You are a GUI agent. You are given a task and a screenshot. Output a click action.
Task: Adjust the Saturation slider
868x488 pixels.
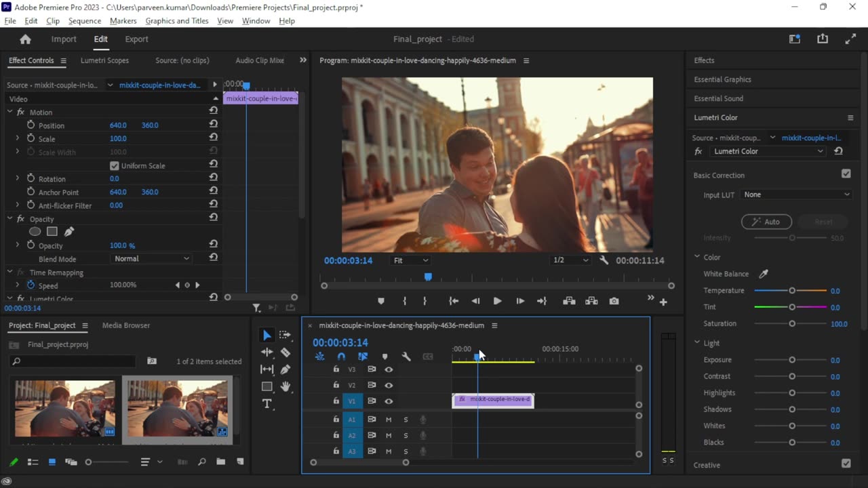coord(791,324)
